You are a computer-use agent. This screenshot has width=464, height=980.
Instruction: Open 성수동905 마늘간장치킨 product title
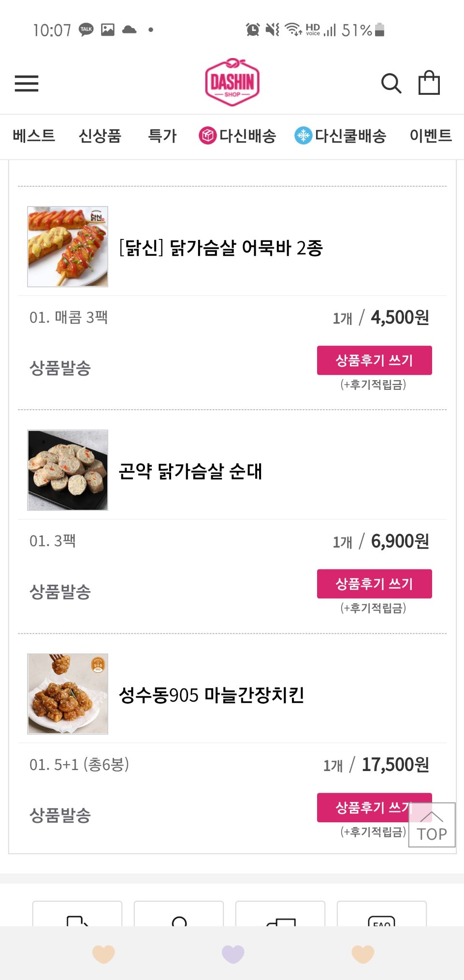pyautogui.click(x=211, y=695)
